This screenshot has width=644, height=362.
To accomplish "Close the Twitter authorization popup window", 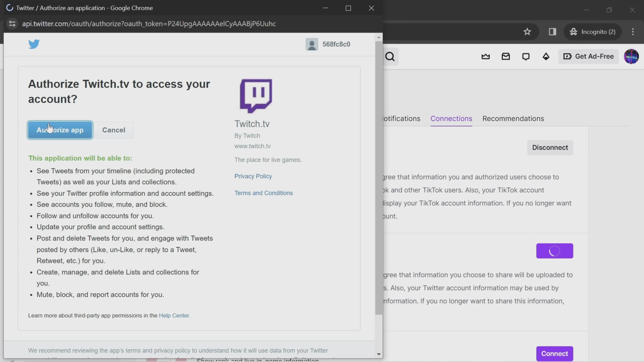I will click(371, 8).
